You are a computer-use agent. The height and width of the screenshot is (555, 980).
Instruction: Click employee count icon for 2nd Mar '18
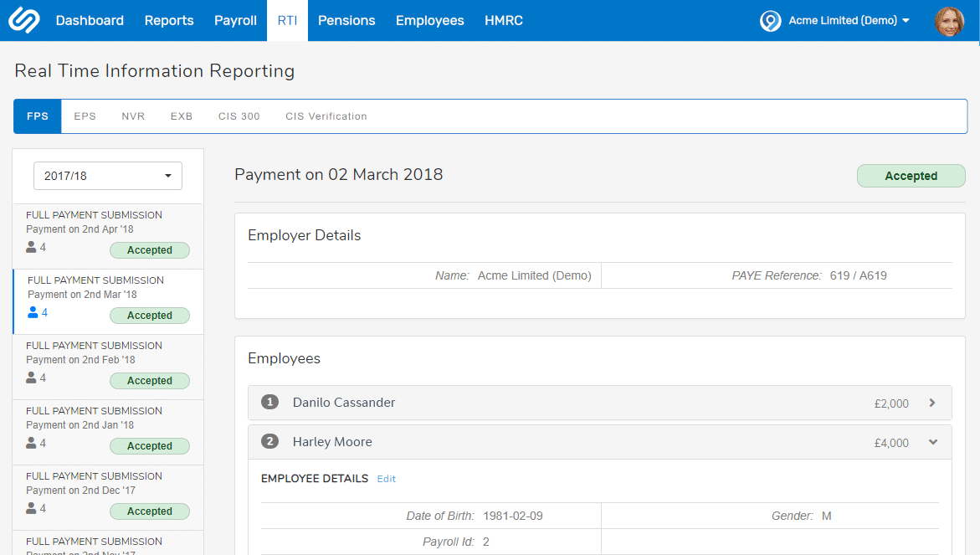tap(33, 312)
